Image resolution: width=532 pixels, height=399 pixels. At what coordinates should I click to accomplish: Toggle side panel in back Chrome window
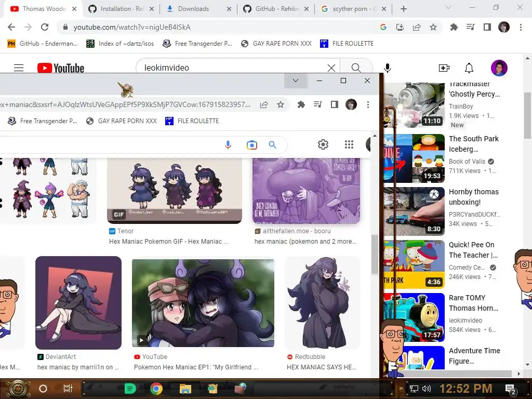click(487, 27)
